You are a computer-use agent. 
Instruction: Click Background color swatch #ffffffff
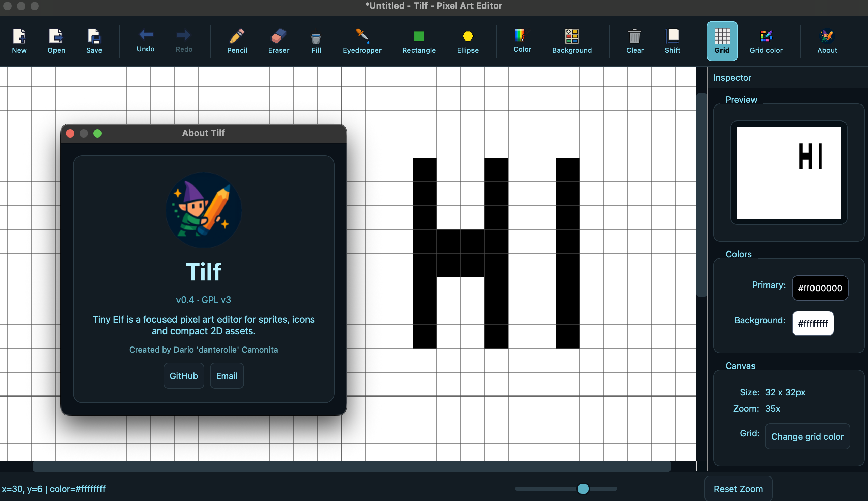[812, 323]
